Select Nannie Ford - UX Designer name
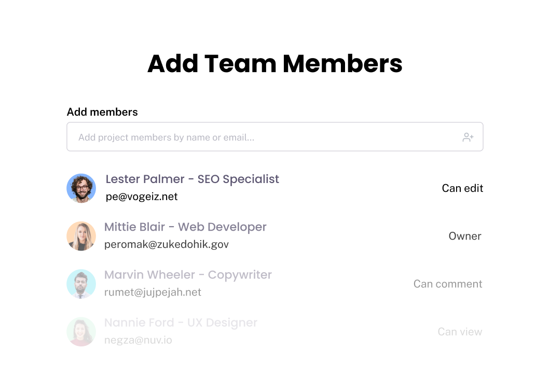This screenshot has width=550, height=392. 181,322
